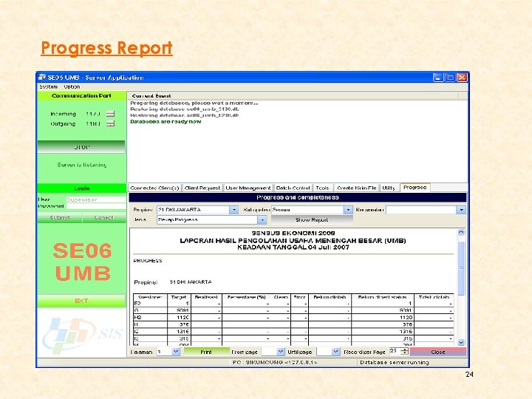Image resolution: width=532 pixels, height=399 pixels.
Task: Adjust the Outgoing port stepper
Action: click(x=110, y=123)
